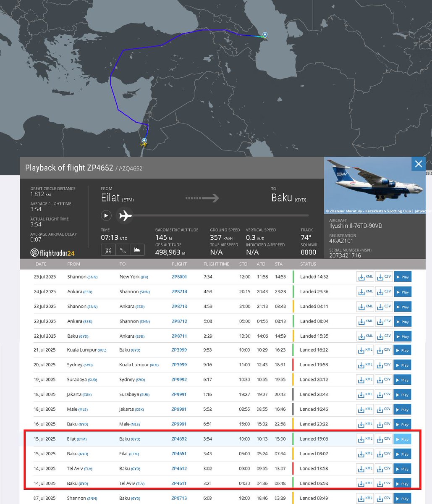Download CSV for Sydney to Kuala Lumpur flight
The height and width of the screenshot is (504, 432).
tap(384, 365)
